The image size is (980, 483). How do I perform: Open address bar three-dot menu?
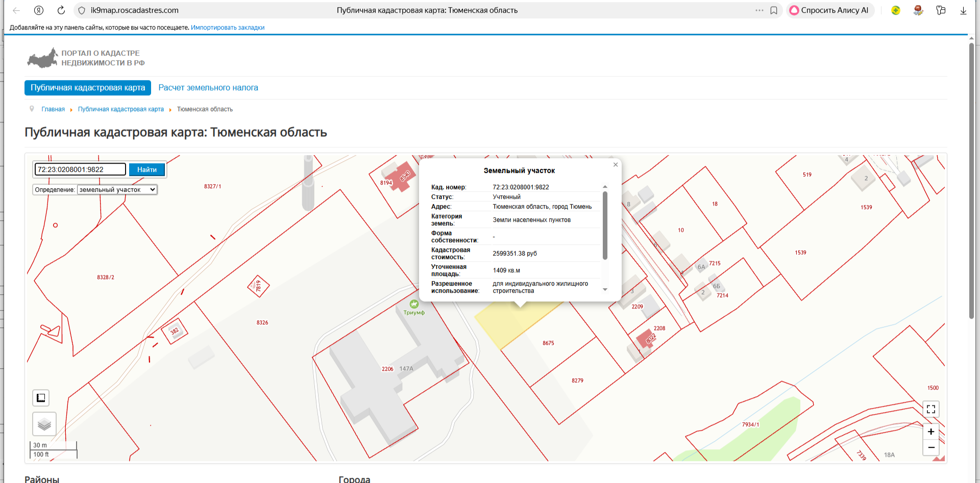click(759, 10)
